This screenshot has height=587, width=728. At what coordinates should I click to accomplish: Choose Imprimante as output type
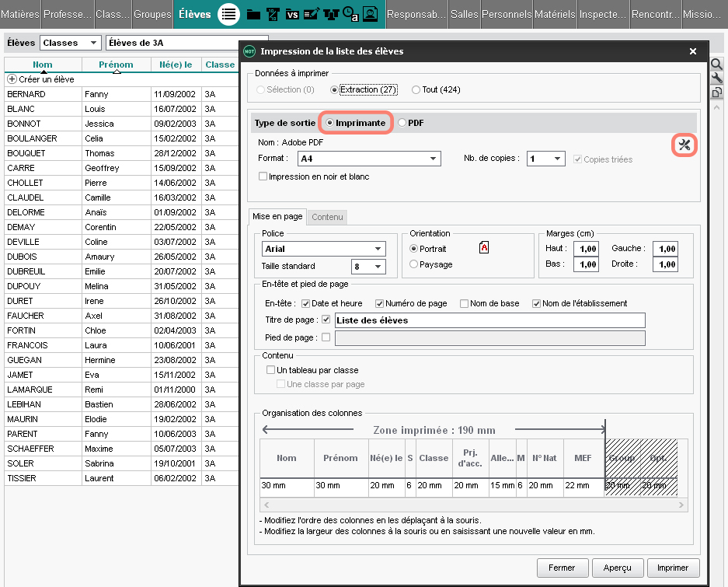356,123
